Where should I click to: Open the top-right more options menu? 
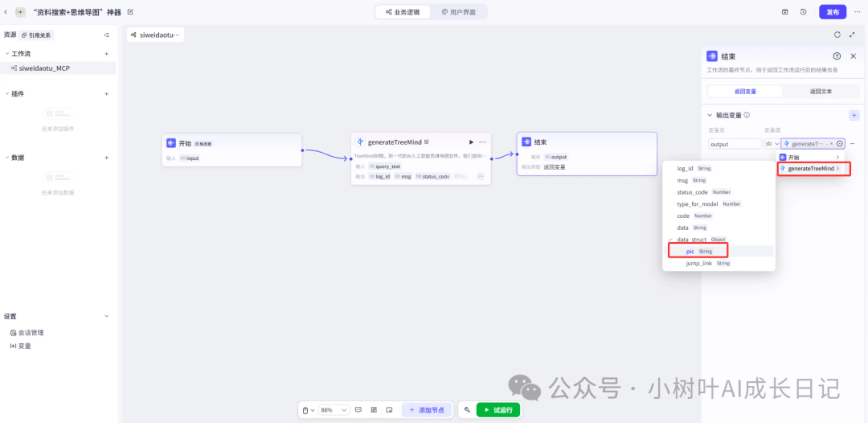(x=858, y=12)
